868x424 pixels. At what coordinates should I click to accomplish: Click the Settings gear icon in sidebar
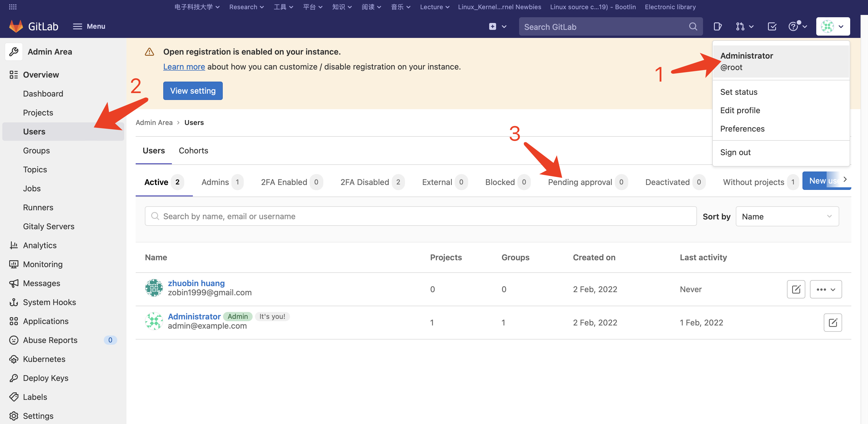(x=14, y=416)
